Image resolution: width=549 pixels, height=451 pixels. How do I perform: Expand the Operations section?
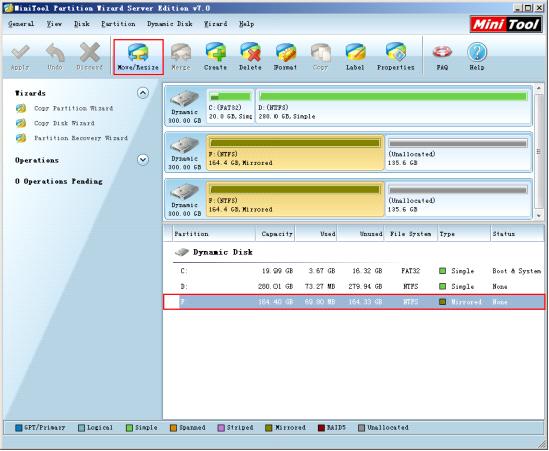pyautogui.click(x=143, y=160)
